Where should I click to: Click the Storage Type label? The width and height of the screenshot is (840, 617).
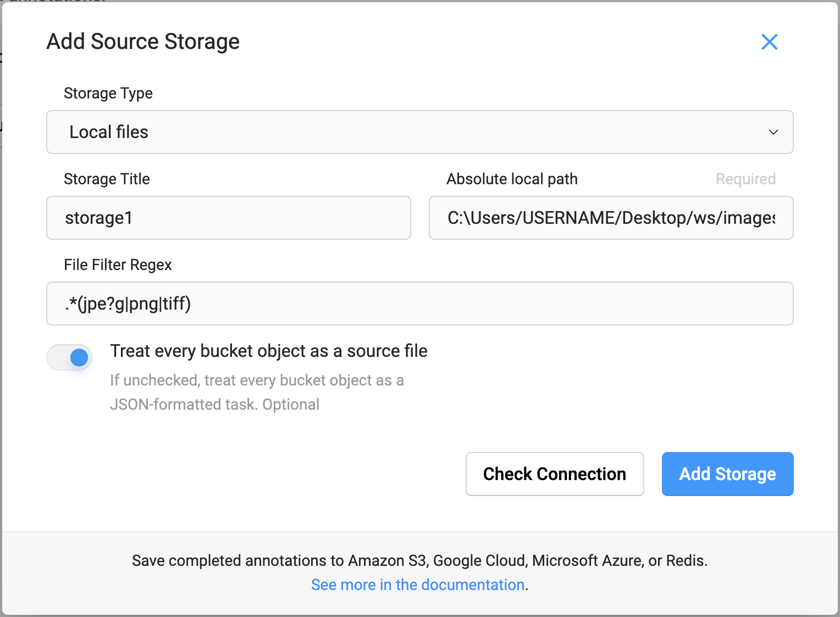108,93
